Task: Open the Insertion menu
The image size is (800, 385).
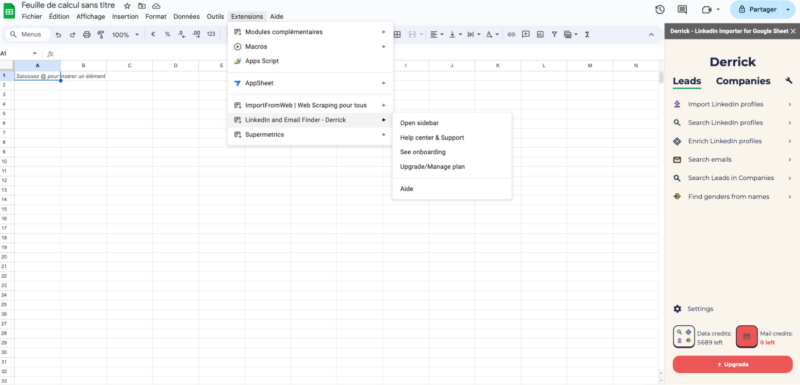Action: [125, 16]
